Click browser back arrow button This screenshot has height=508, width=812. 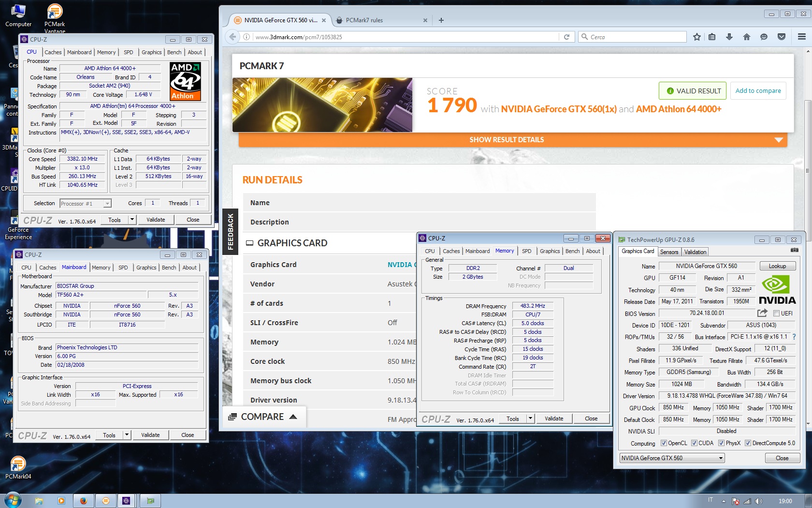point(233,37)
